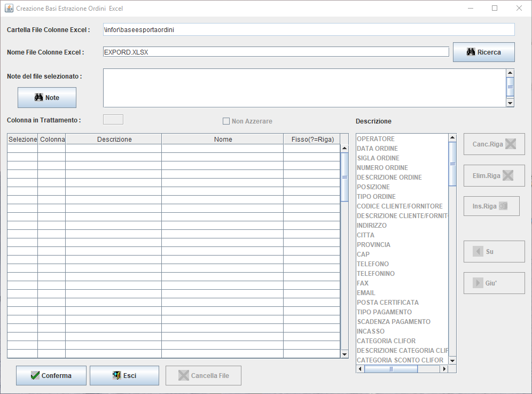Click the Note del file selezionato text area

[x=304, y=88]
